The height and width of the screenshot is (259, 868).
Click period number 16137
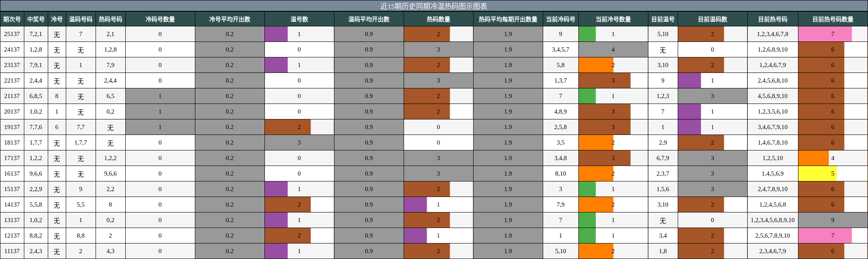coord(12,174)
